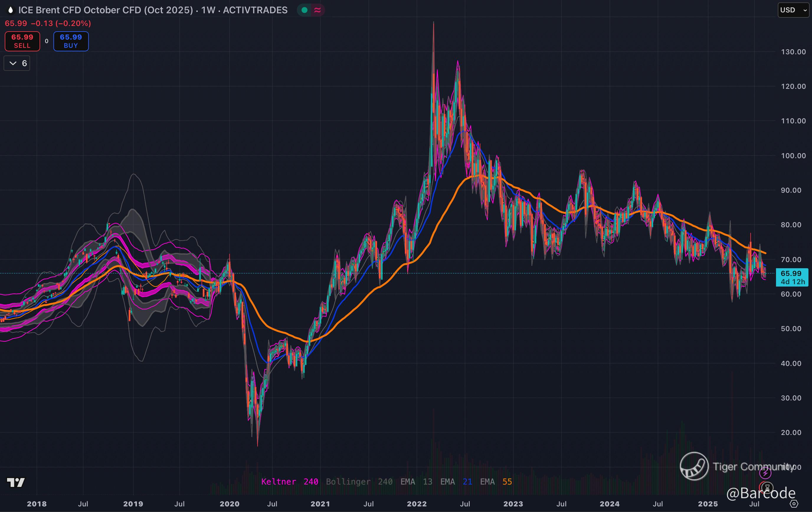Click the SELL 65.99 button

point(22,41)
